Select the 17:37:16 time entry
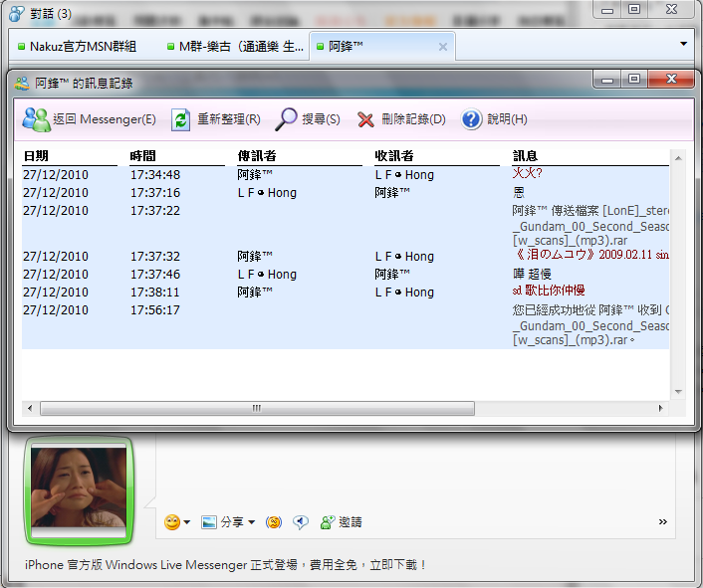This screenshot has width=703, height=588. click(155, 193)
